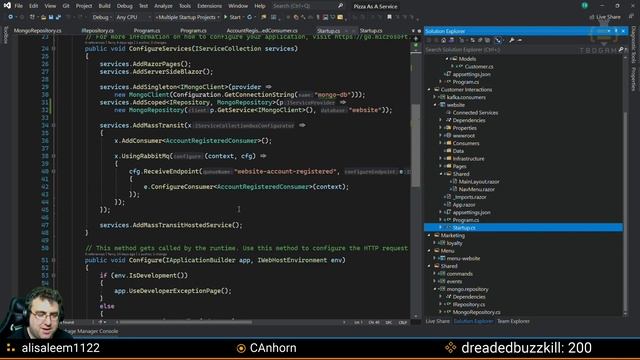Click the Start debugging button
Screen dimensions: 640x360
click(x=232, y=17)
